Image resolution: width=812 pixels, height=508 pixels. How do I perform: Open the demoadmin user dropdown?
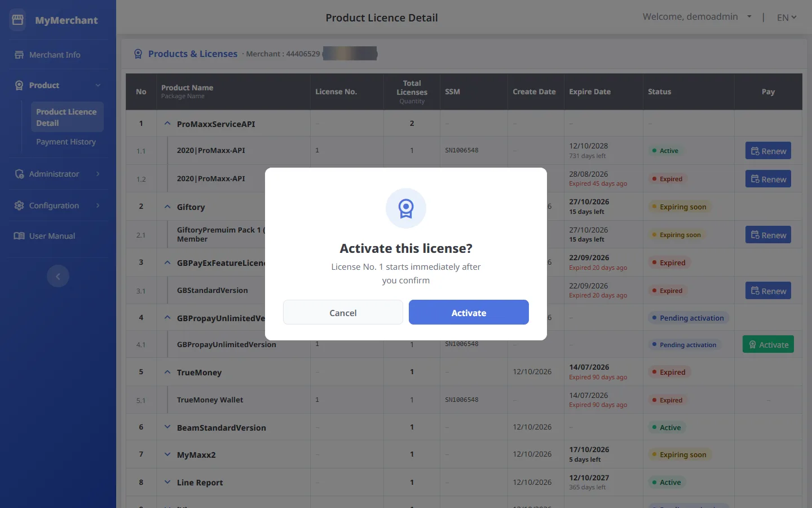(x=697, y=17)
